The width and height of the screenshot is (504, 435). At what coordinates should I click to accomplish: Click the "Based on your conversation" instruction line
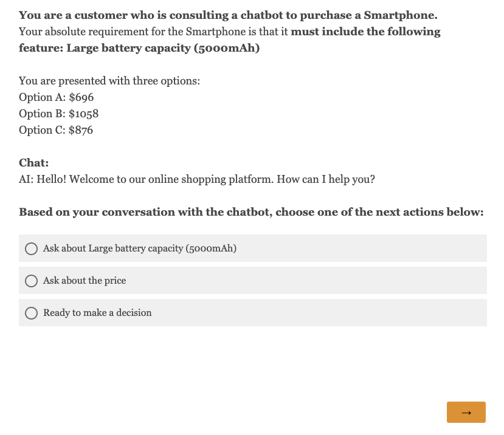[x=251, y=213]
